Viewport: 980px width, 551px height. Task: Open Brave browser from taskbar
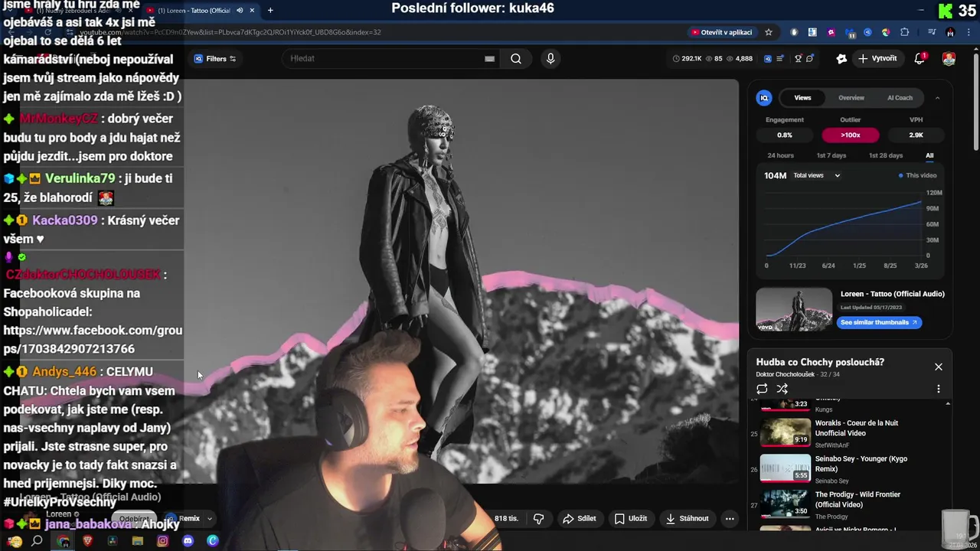click(87, 541)
